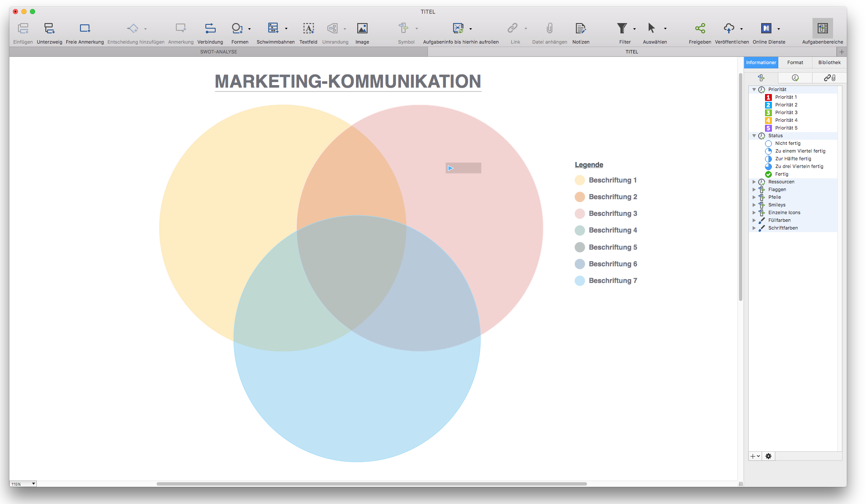Insert an Image from the toolbar
Image resolution: width=866 pixels, height=504 pixels.
pyautogui.click(x=362, y=28)
